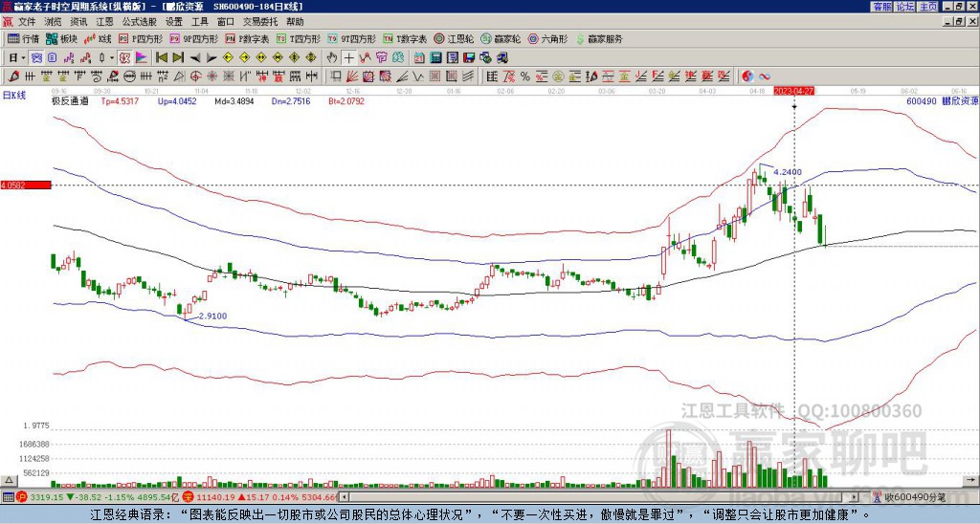The width and height of the screenshot is (980, 524).
Task: Open 赢家服务 service page
Action: pyautogui.click(x=599, y=38)
